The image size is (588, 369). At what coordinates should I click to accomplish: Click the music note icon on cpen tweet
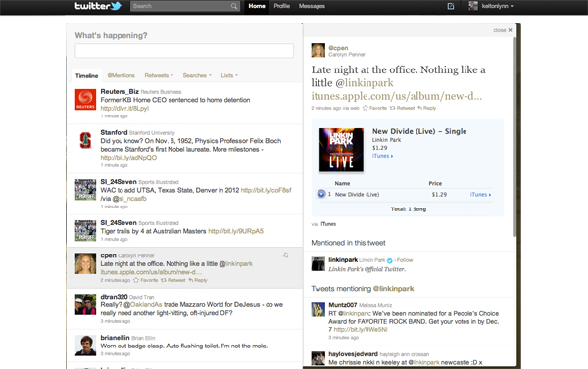click(x=286, y=255)
